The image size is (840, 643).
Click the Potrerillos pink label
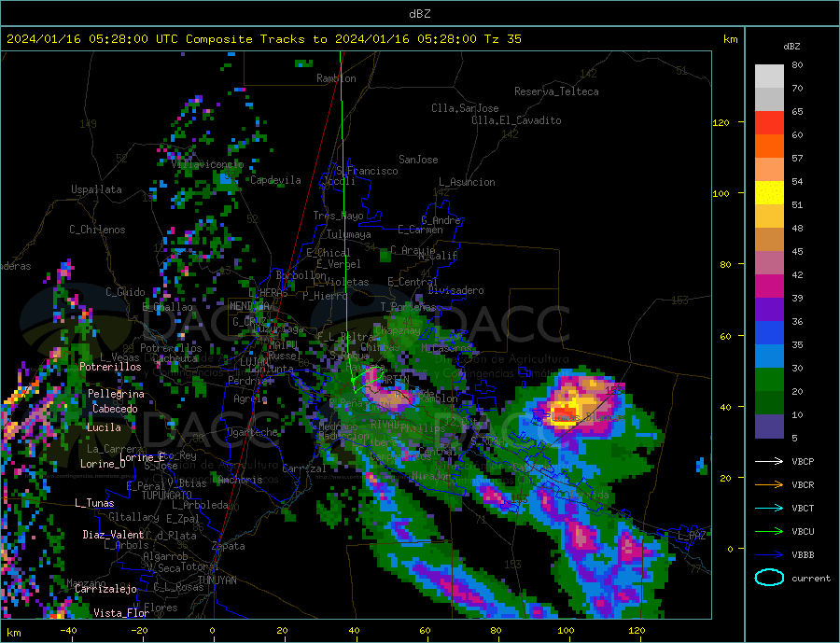click(x=110, y=367)
